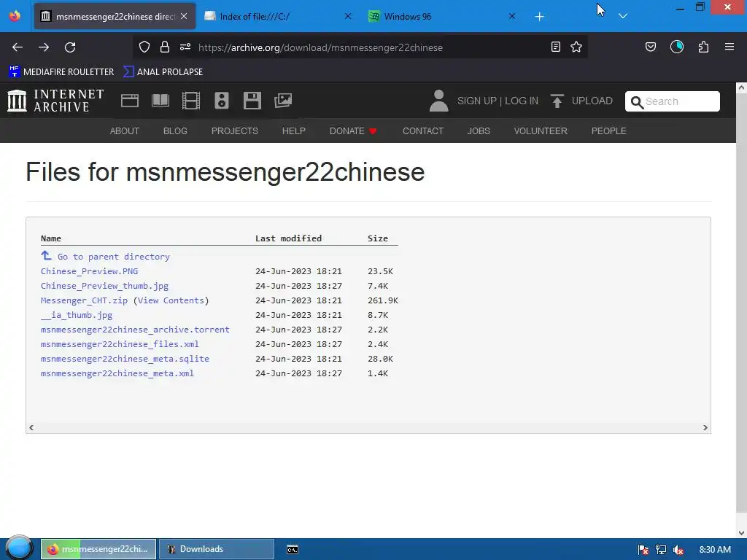Open the Texts book icon
This screenshot has width=747, height=560.
coord(160,101)
